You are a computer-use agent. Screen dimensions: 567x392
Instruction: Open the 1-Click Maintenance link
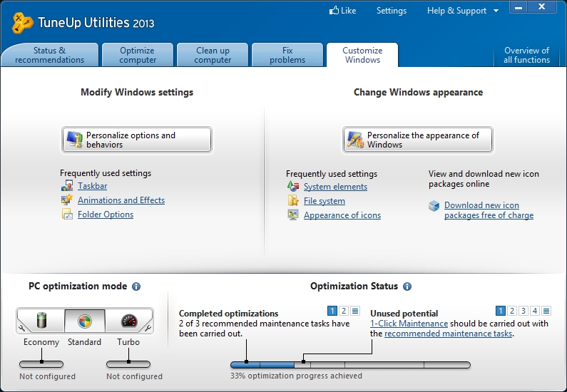pyautogui.click(x=409, y=324)
